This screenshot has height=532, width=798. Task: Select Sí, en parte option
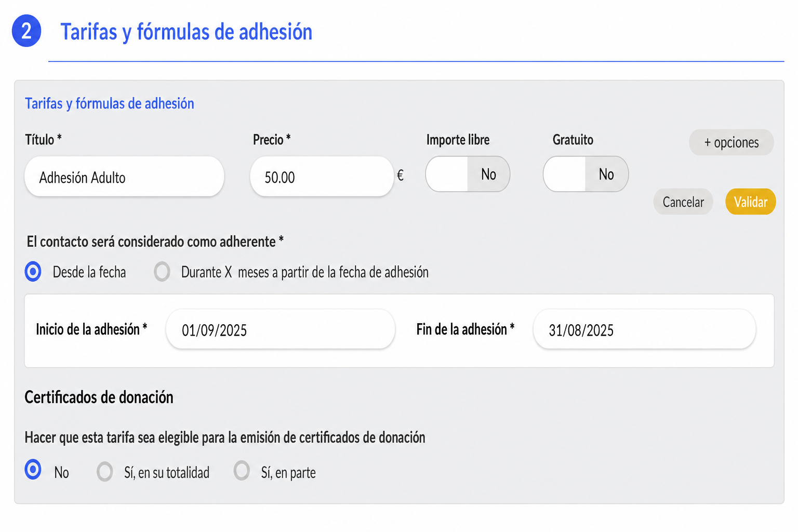click(242, 471)
